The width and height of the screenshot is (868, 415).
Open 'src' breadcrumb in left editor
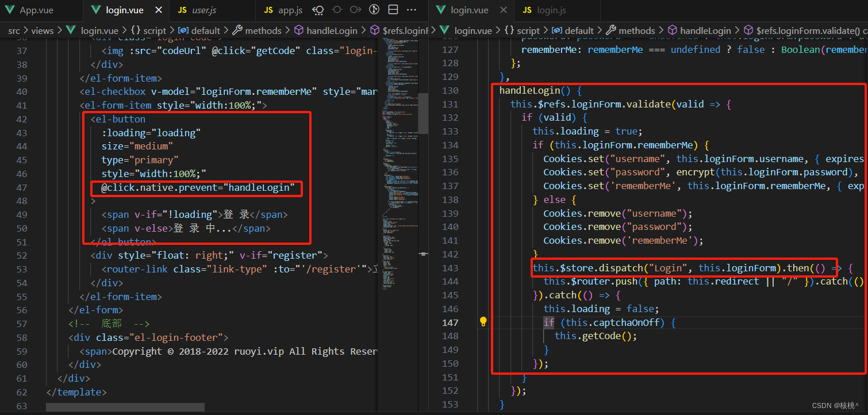click(14, 30)
